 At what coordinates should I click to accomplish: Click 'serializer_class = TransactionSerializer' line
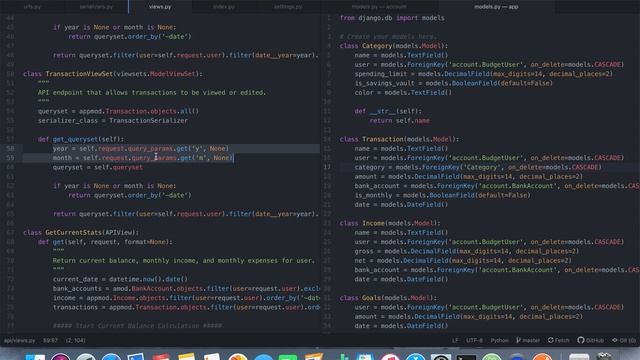tap(113, 121)
